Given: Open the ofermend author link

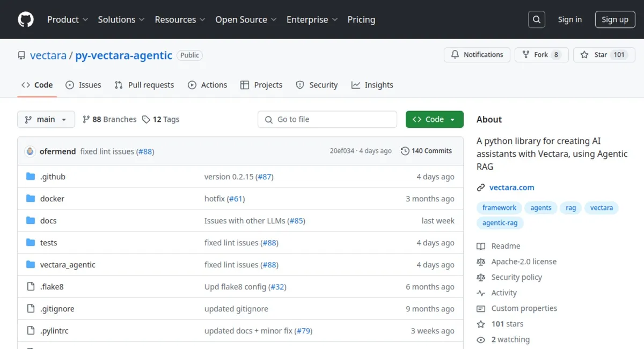Looking at the screenshot, I should 58,151.
